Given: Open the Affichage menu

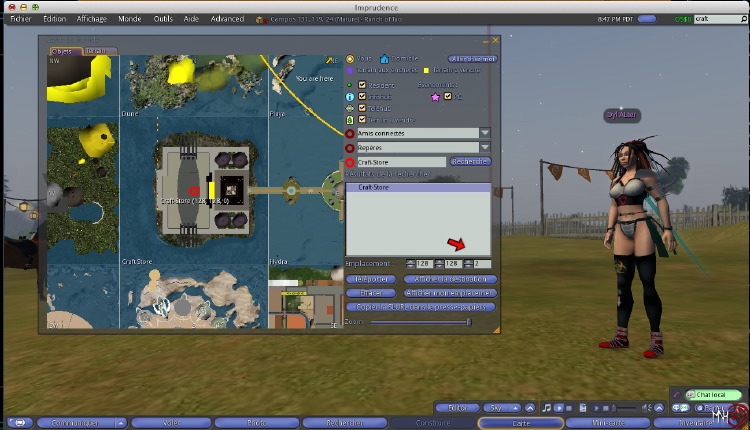Looking at the screenshot, I should pyautogui.click(x=92, y=19).
